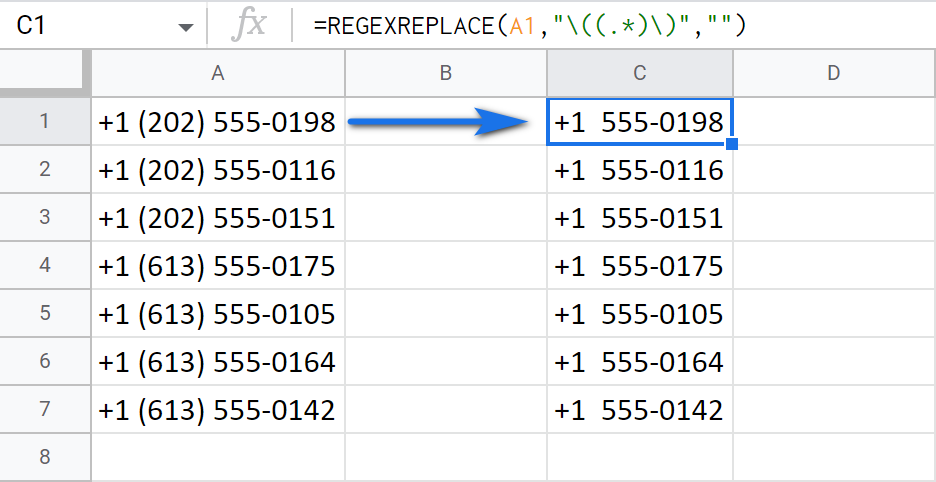Select row 8 header

point(45,457)
